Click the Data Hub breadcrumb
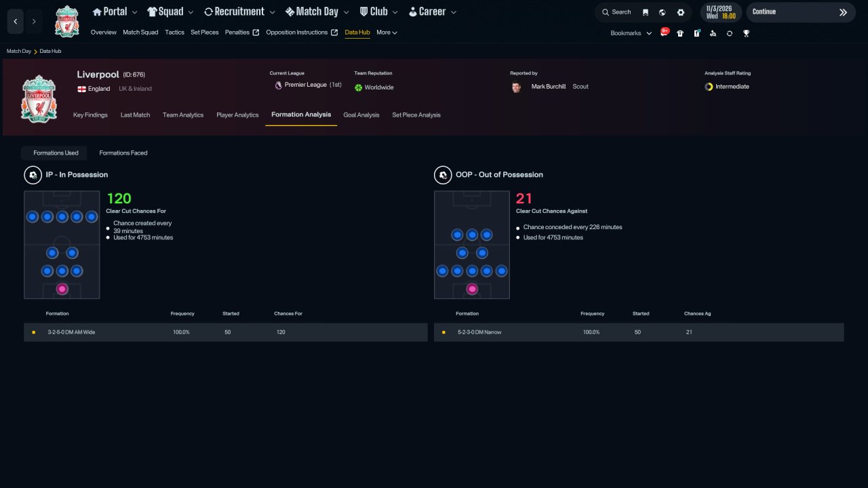This screenshot has width=868, height=488. [x=51, y=52]
